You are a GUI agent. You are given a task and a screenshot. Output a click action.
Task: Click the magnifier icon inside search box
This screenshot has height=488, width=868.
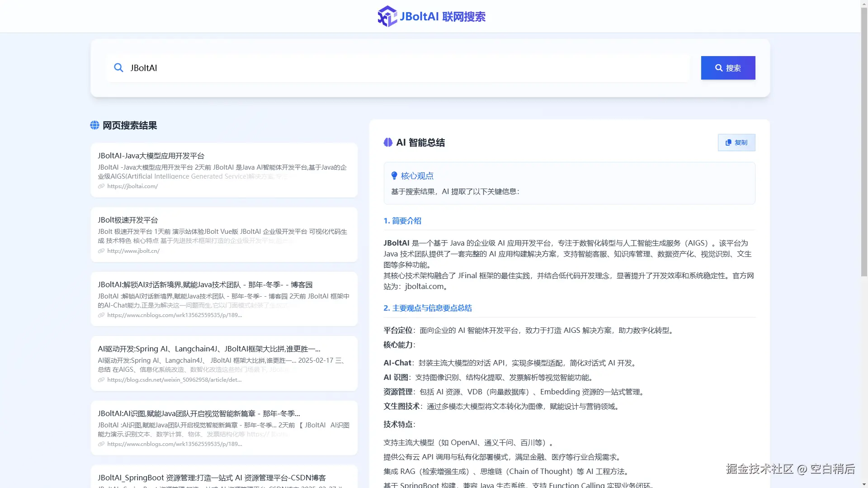coord(118,68)
